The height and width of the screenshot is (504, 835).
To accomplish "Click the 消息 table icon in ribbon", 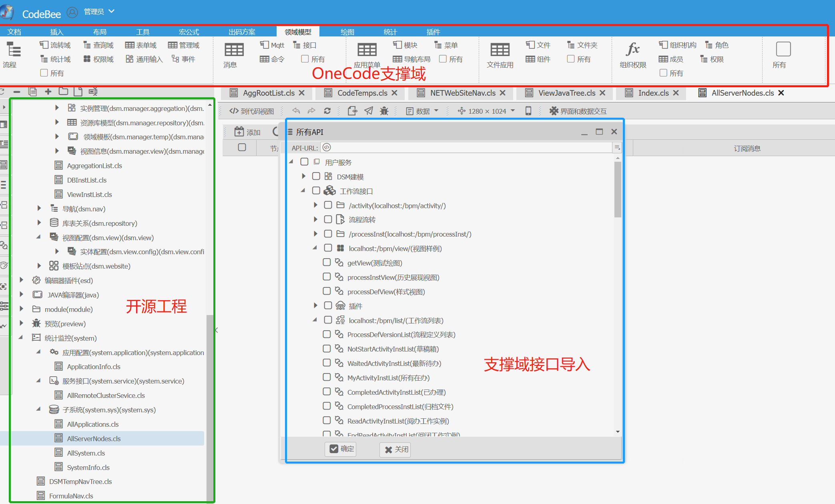I will click(x=234, y=50).
